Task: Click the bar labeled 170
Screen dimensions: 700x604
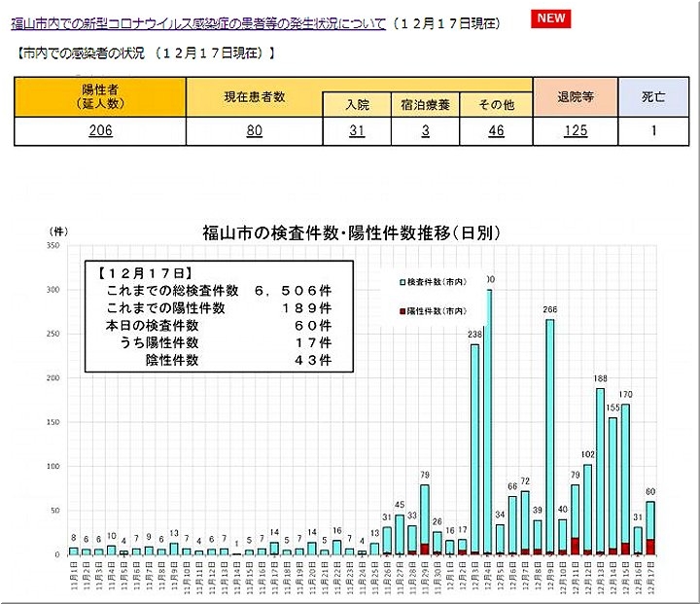Action: point(625,479)
